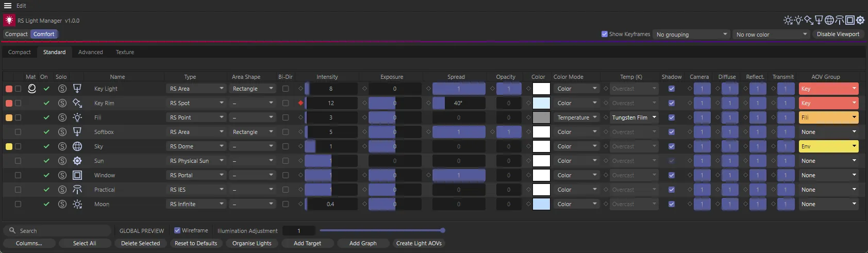
Task: Solo the Softbox light
Action: click(x=62, y=132)
